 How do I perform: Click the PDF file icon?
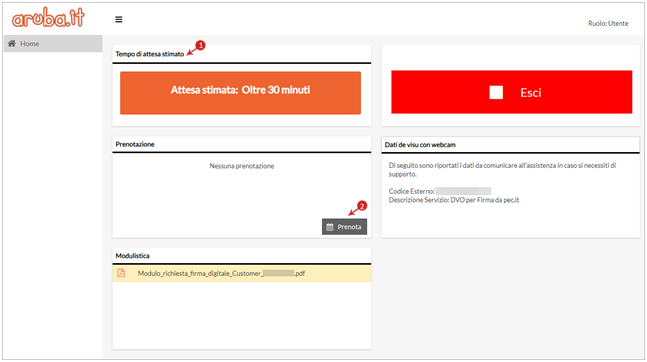(x=121, y=273)
